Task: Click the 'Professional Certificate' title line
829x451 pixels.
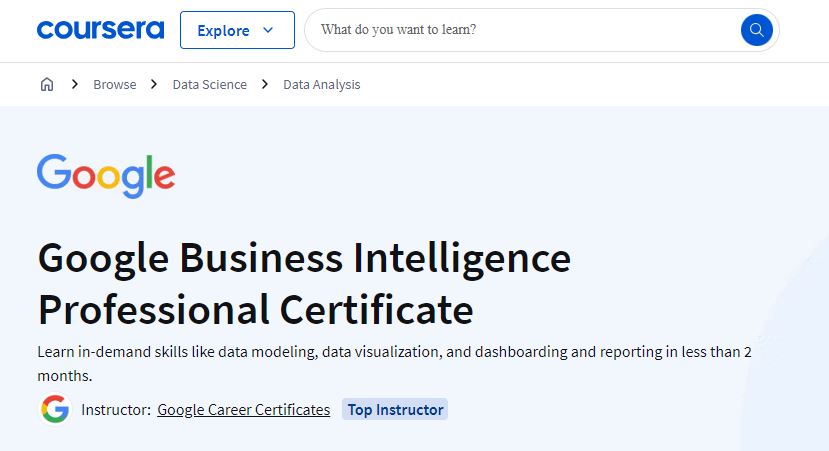Action: (256, 310)
